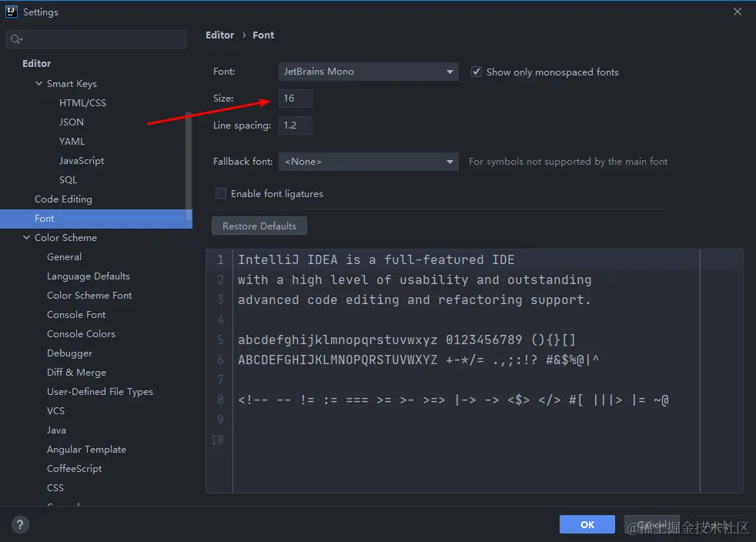Open Console Font settings
The height and width of the screenshot is (542, 756).
click(x=76, y=315)
